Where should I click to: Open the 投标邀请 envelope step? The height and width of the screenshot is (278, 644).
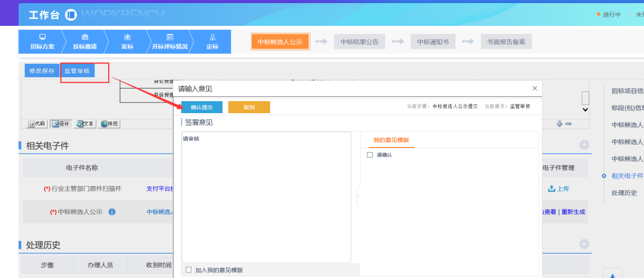click(85, 37)
